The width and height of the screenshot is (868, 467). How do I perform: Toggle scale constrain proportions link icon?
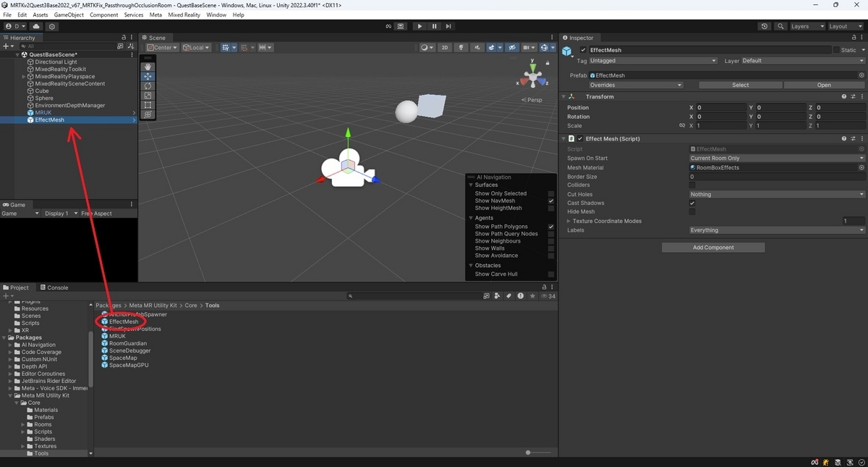(x=682, y=125)
